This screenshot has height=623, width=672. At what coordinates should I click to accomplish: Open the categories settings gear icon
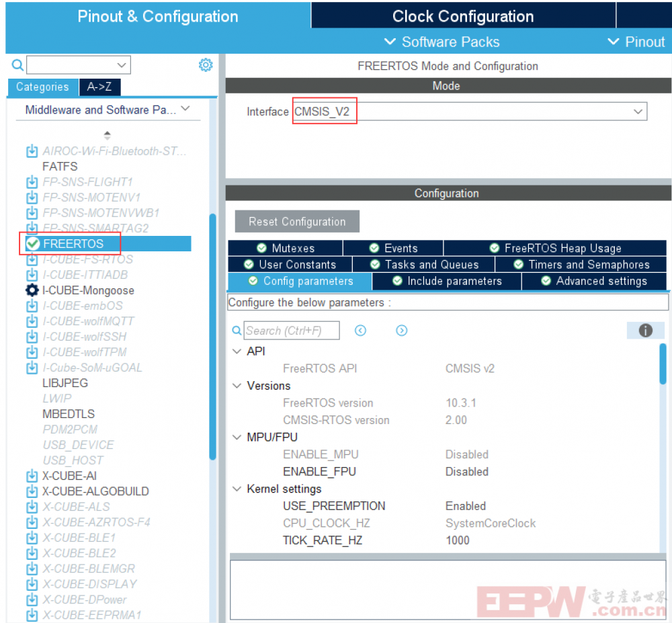206,65
